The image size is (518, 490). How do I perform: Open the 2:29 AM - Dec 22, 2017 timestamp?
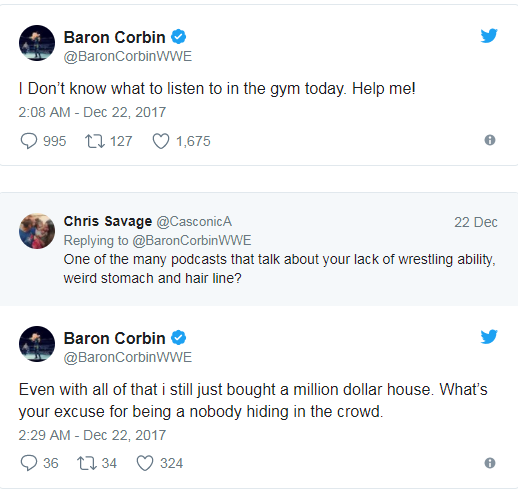[x=92, y=435]
